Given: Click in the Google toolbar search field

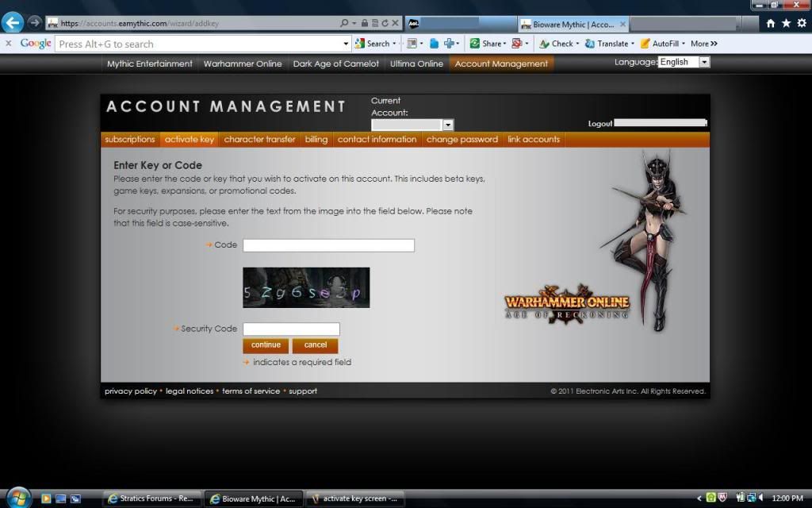Looking at the screenshot, I should click(x=199, y=44).
